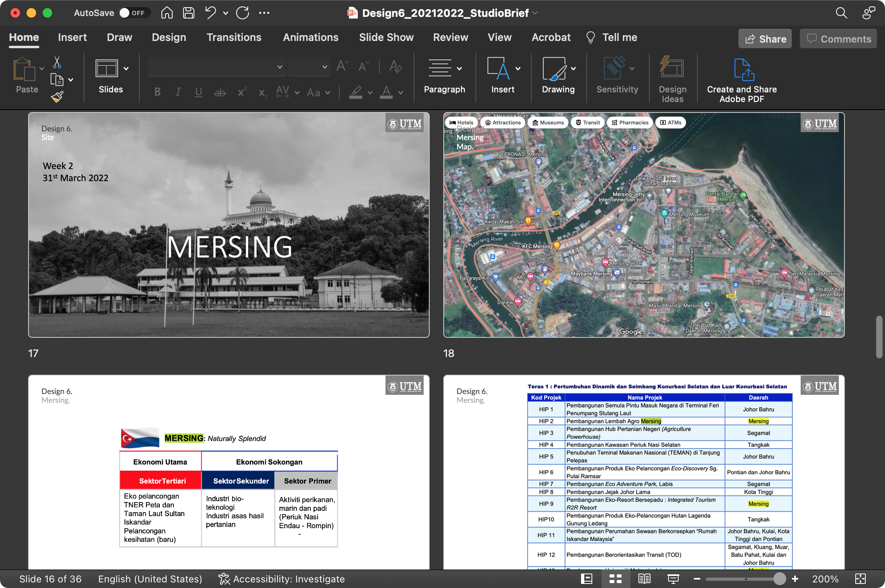Open the Transitions ribbon tab
The width and height of the screenshot is (885, 588).
tap(234, 37)
